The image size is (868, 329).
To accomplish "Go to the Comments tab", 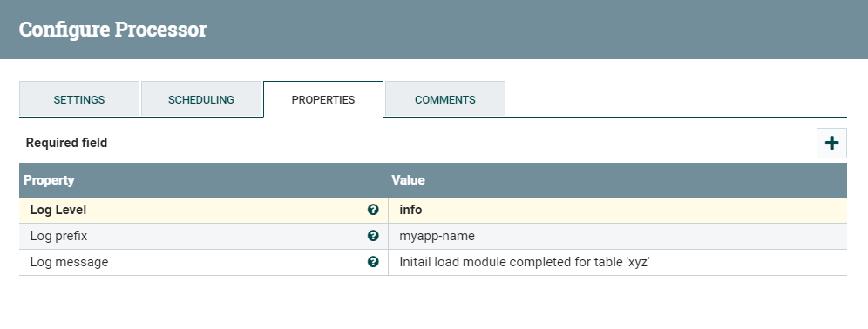I will 445,99.
